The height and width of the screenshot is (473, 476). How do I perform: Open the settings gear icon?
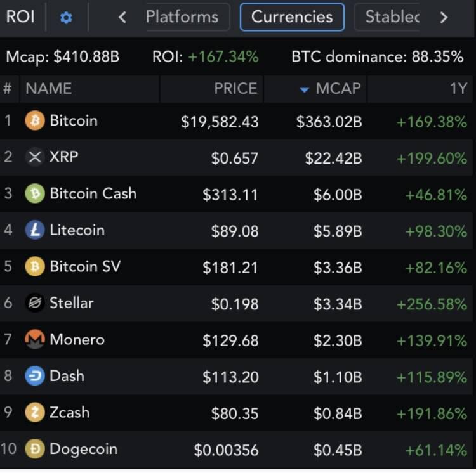pos(66,18)
